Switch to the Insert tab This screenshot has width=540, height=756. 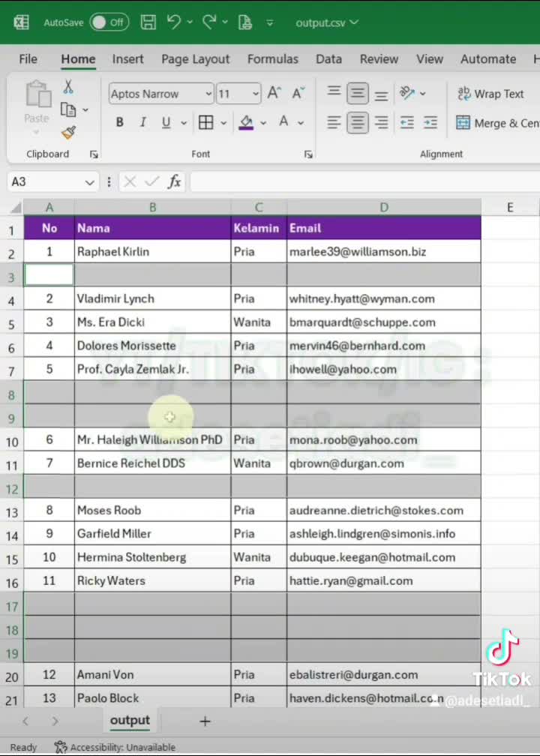tap(127, 58)
